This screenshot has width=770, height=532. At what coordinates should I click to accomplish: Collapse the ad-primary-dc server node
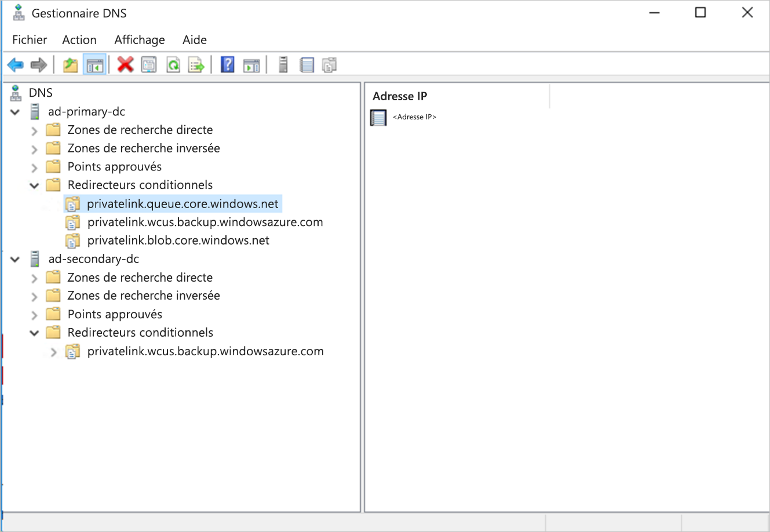(14, 112)
